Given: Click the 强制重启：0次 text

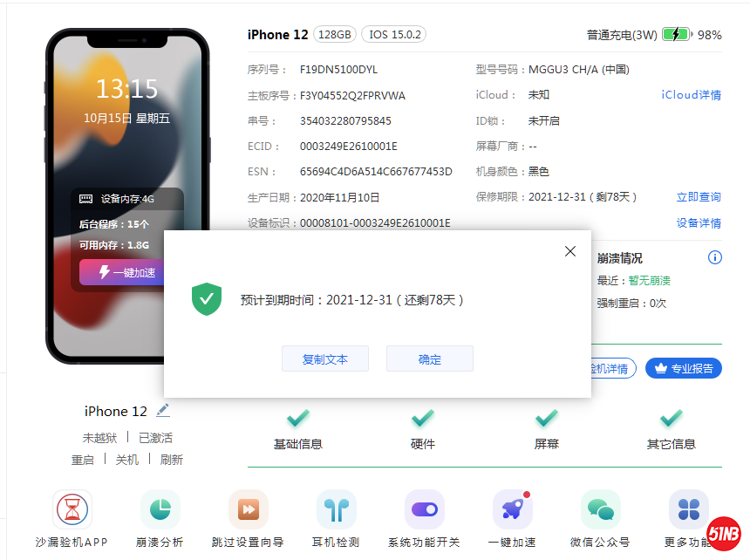Looking at the screenshot, I should 631,304.
